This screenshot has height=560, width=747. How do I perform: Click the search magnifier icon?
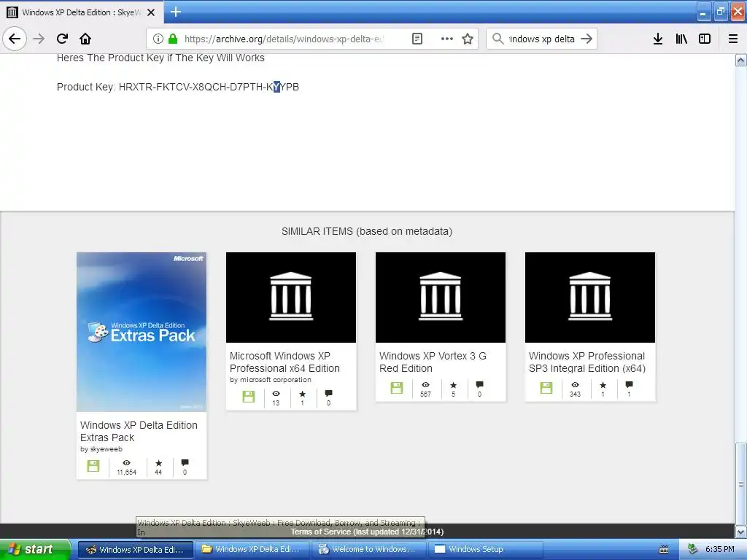[x=498, y=39]
